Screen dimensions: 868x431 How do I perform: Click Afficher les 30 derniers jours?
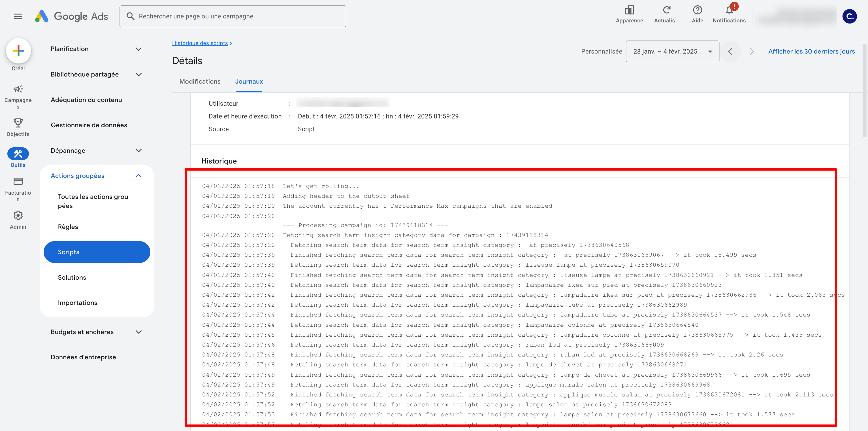[811, 52]
